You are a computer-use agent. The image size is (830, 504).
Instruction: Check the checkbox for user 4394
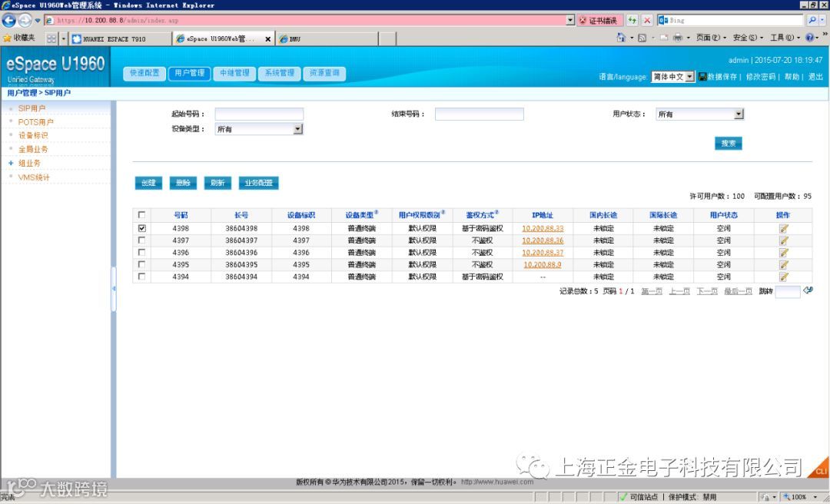point(141,277)
